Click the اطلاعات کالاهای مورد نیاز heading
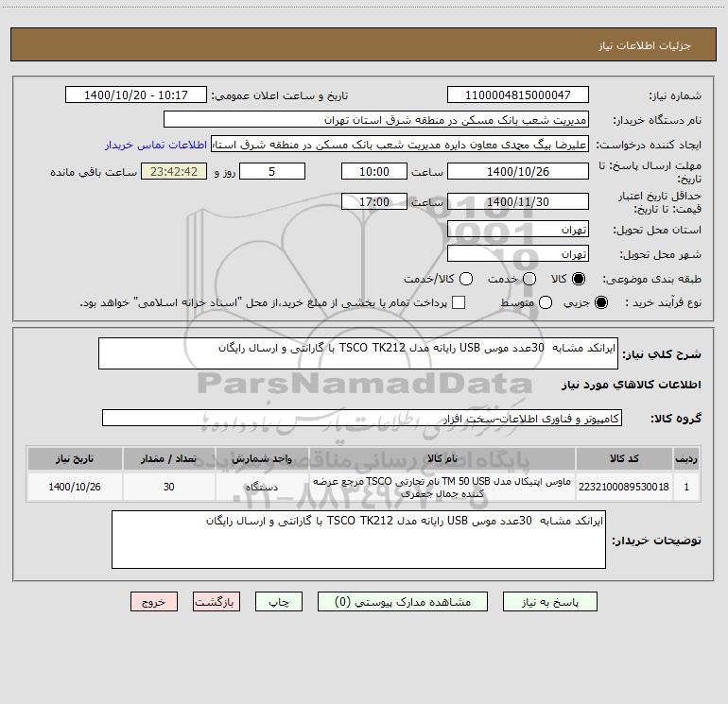The width and height of the screenshot is (728, 704). click(631, 385)
